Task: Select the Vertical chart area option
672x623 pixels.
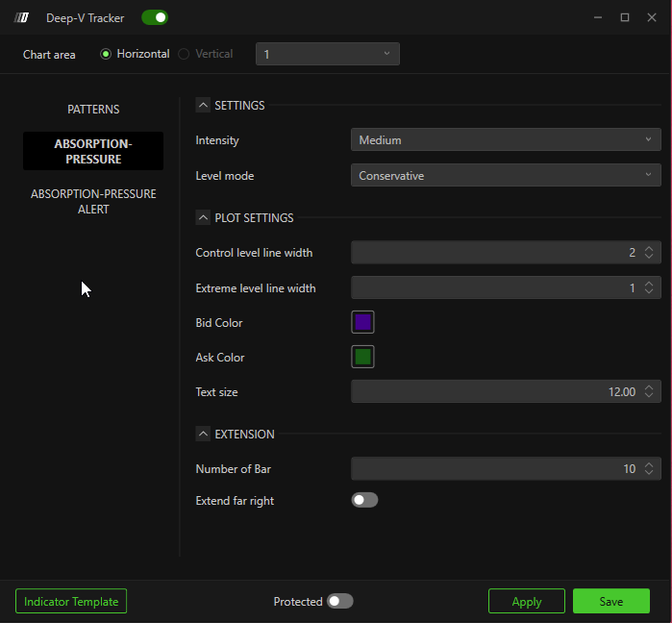Action: [x=184, y=54]
